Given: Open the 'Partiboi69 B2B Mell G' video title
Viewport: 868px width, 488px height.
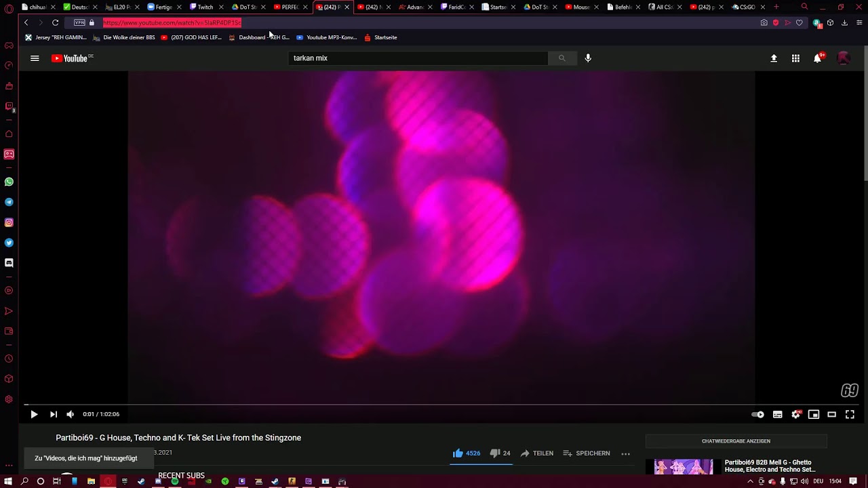Looking at the screenshot, I should point(770,466).
